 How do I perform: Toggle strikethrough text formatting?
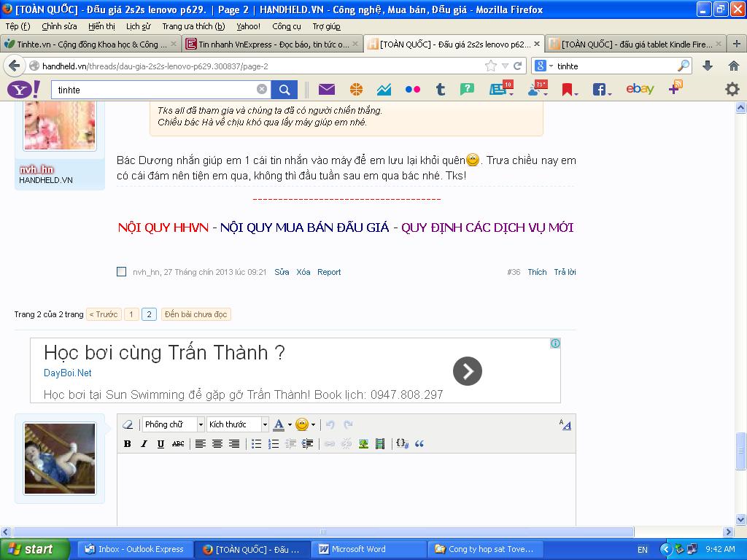[178, 443]
